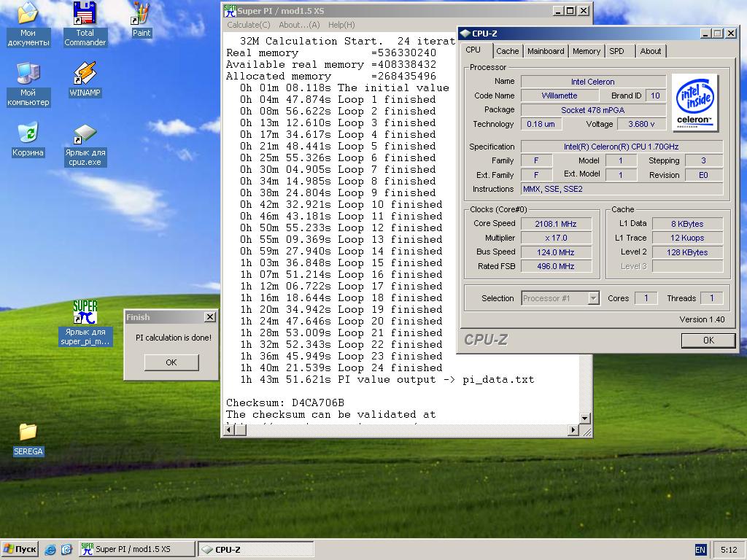Launch the Total Commander desktop shortcut

(x=85, y=24)
